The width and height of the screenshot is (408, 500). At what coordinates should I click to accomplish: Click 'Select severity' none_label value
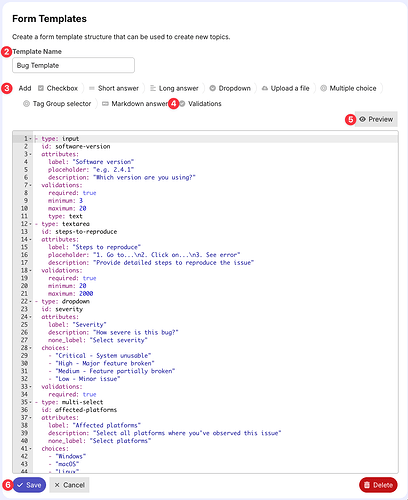(x=119, y=340)
